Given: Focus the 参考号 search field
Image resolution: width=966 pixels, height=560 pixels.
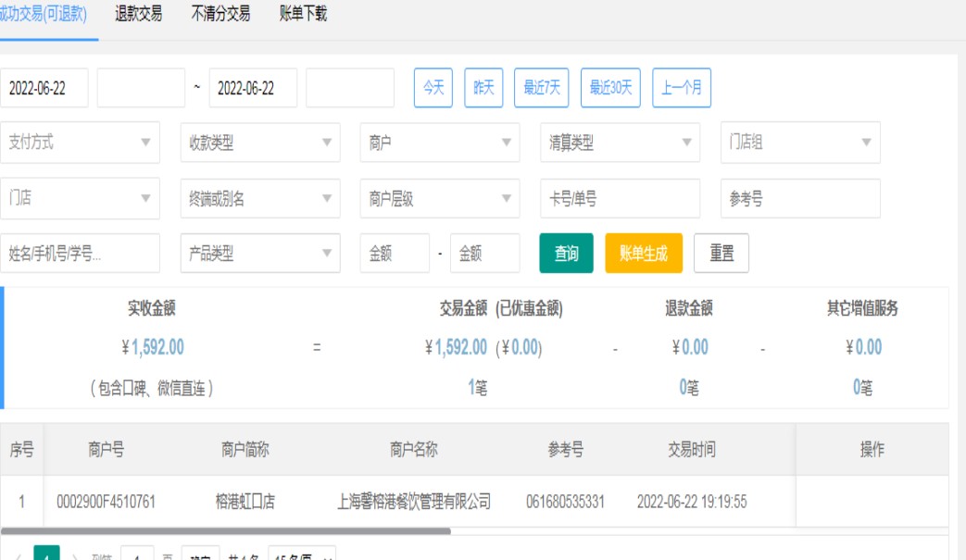Looking at the screenshot, I should click(x=800, y=198).
